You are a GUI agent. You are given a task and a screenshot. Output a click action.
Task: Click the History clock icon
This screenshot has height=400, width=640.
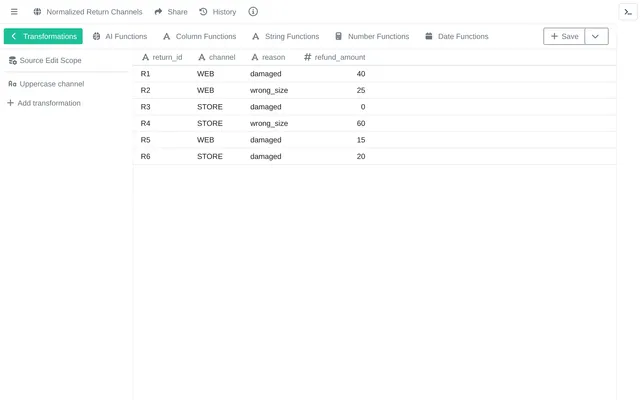(x=203, y=12)
